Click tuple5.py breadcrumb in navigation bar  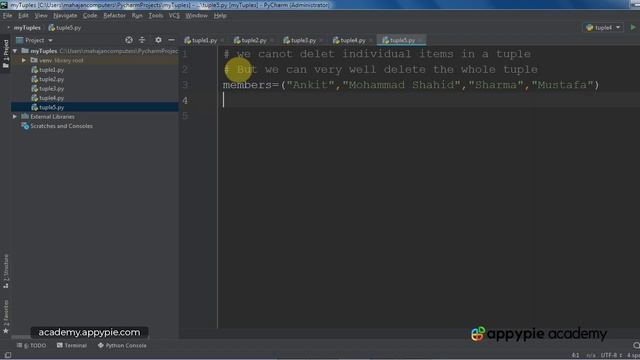(x=65, y=28)
